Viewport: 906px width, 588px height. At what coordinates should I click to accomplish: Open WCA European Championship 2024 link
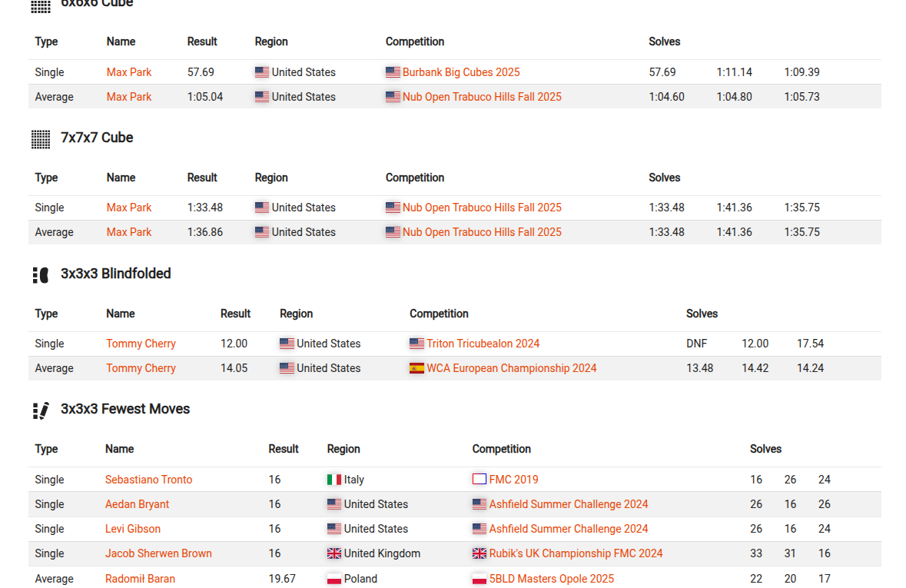click(511, 368)
